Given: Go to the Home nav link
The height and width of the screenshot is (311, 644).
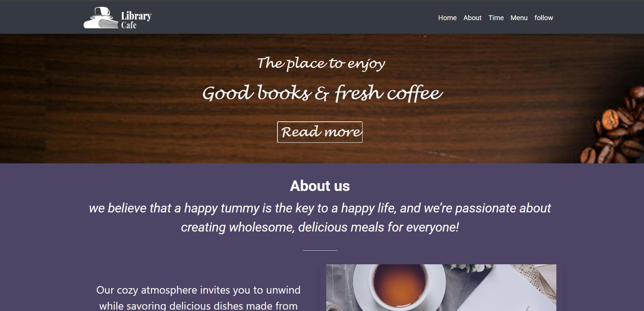Looking at the screenshot, I should pos(447,18).
